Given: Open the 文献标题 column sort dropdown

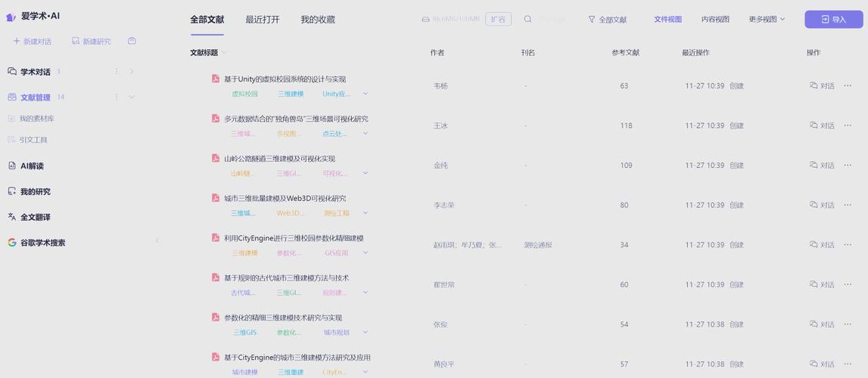Looking at the screenshot, I should coord(225,52).
